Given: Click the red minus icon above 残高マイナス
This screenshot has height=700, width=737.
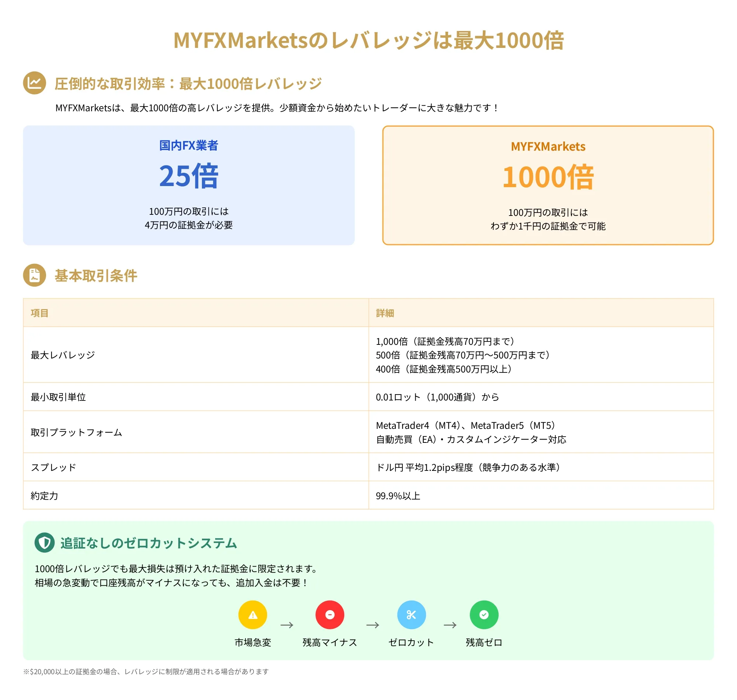Looking at the screenshot, I should tap(329, 615).
